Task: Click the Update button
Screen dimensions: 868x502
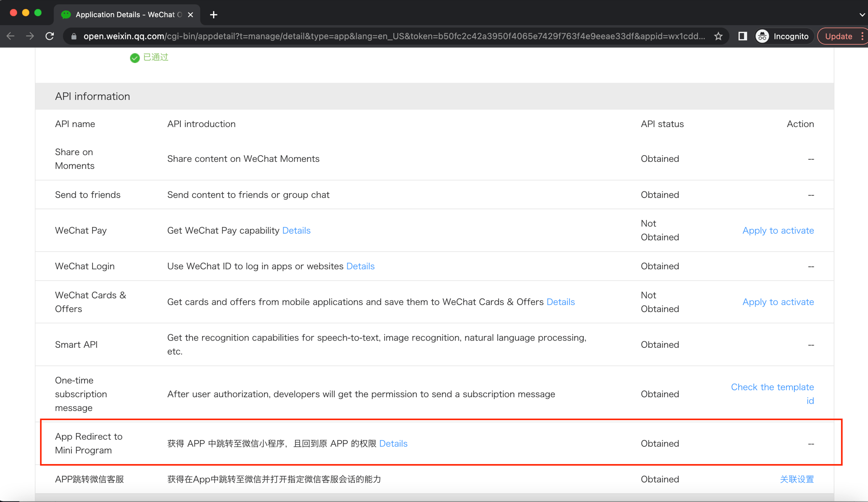Action: pyautogui.click(x=839, y=36)
